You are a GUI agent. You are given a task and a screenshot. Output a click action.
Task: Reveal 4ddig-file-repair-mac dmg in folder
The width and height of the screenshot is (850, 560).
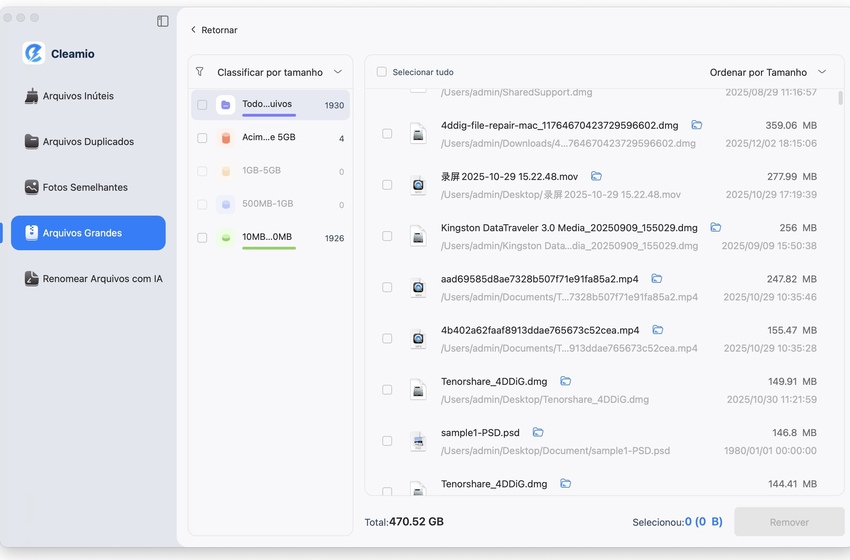(697, 126)
